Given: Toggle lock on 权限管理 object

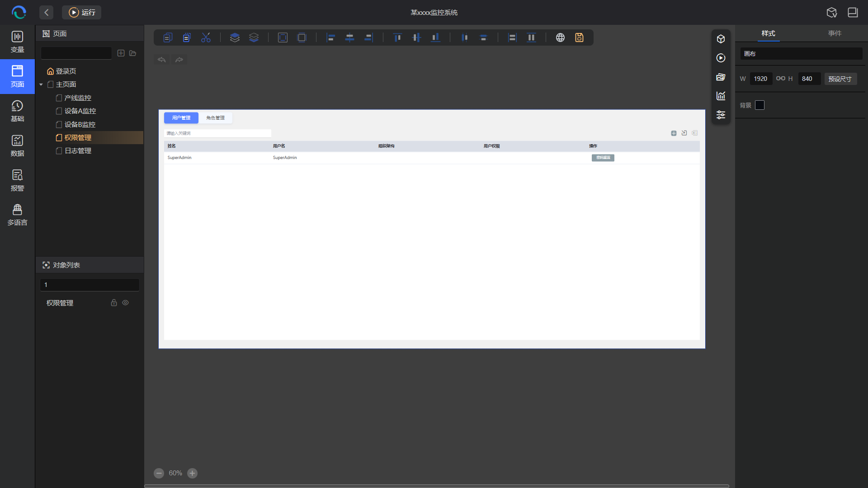Looking at the screenshot, I should (114, 303).
